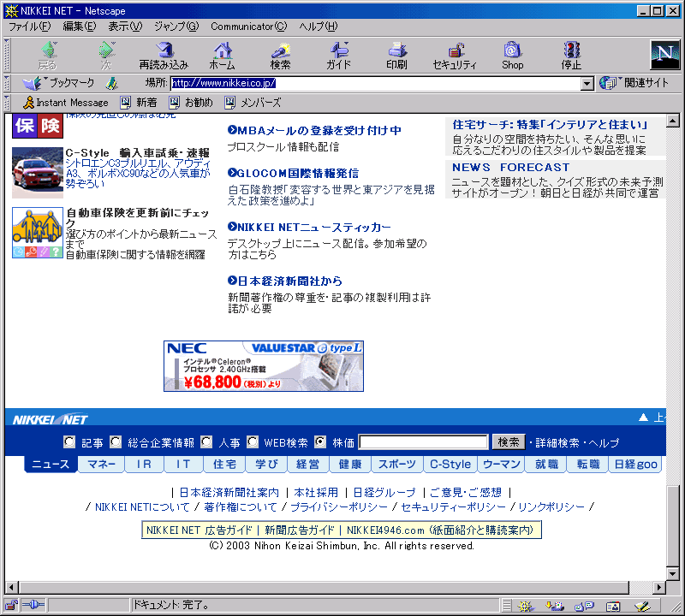Switch to the スポーツ tab
Screen dimensions: 685x616
[x=397, y=464]
